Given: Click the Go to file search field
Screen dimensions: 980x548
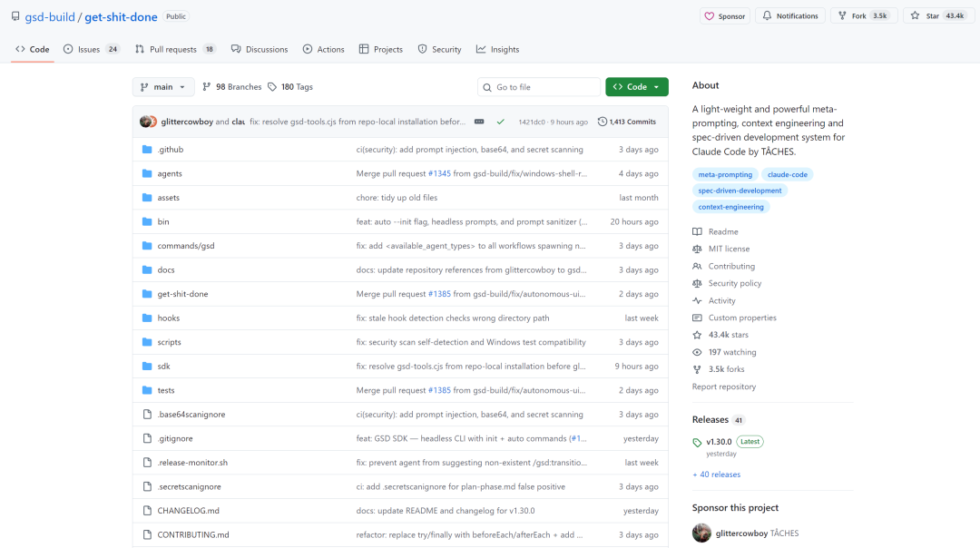Looking at the screenshot, I should [x=539, y=87].
